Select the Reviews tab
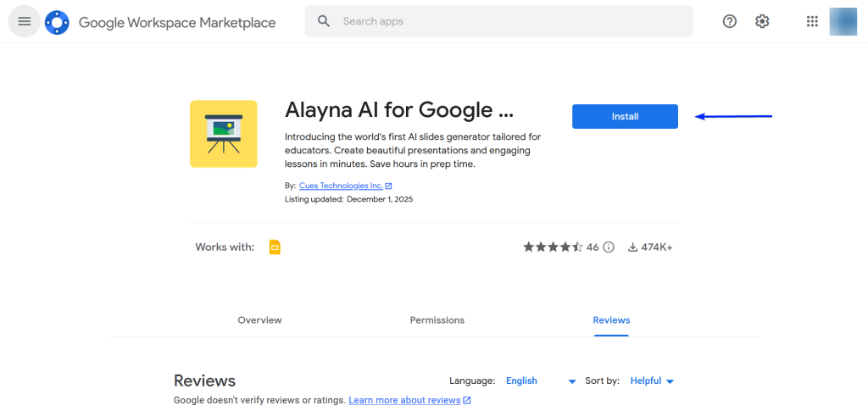 (611, 320)
